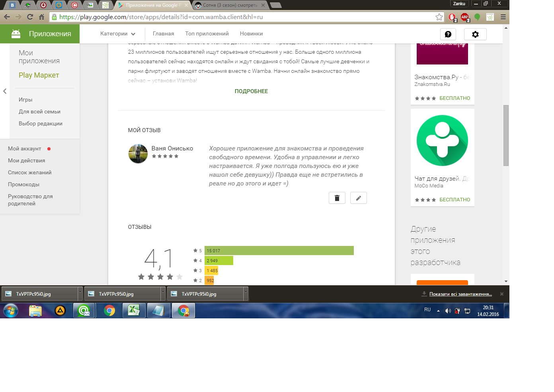Click Показати всі завантаження link
The height and width of the screenshot is (392, 554).
click(460, 294)
